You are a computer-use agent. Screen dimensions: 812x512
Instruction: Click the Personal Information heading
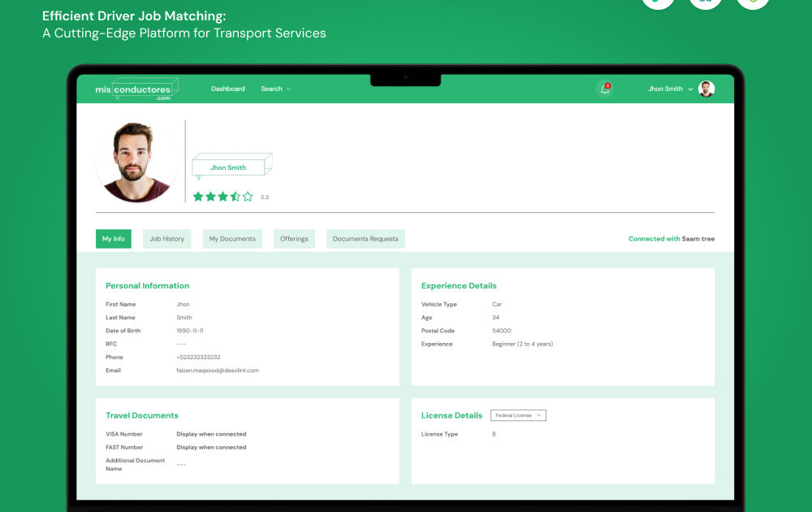[148, 285]
